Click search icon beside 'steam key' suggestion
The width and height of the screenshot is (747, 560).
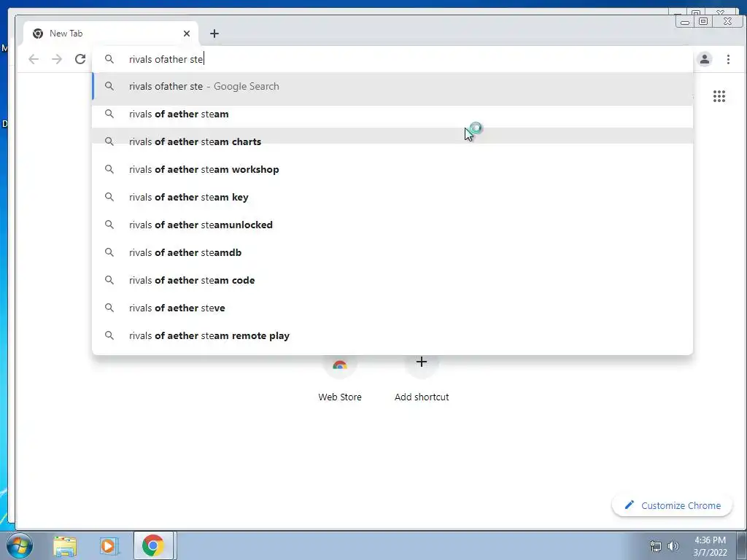click(109, 197)
